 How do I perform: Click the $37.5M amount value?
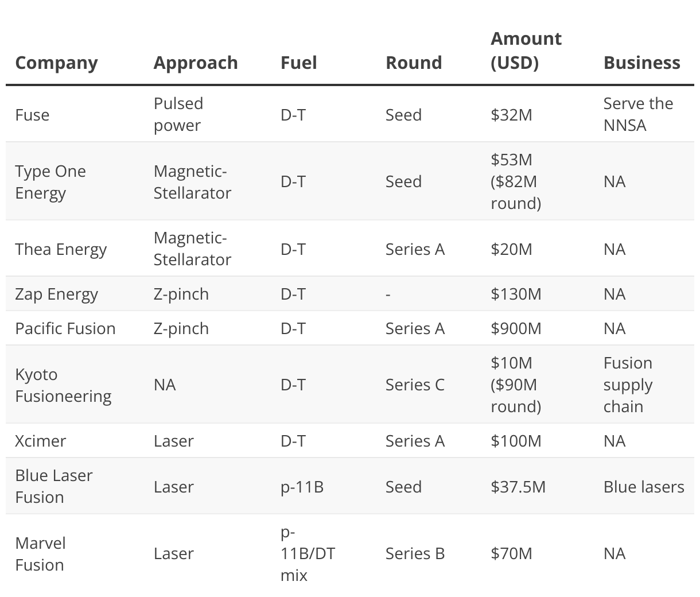(x=518, y=487)
